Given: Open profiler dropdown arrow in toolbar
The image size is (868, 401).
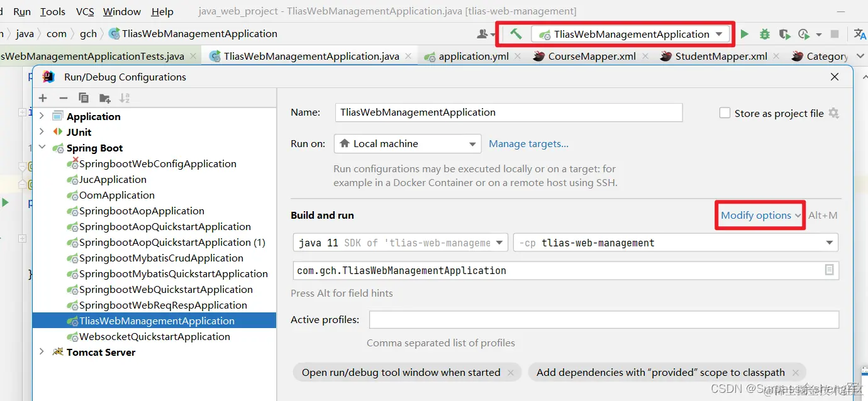Looking at the screenshot, I should pyautogui.click(x=818, y=35).
